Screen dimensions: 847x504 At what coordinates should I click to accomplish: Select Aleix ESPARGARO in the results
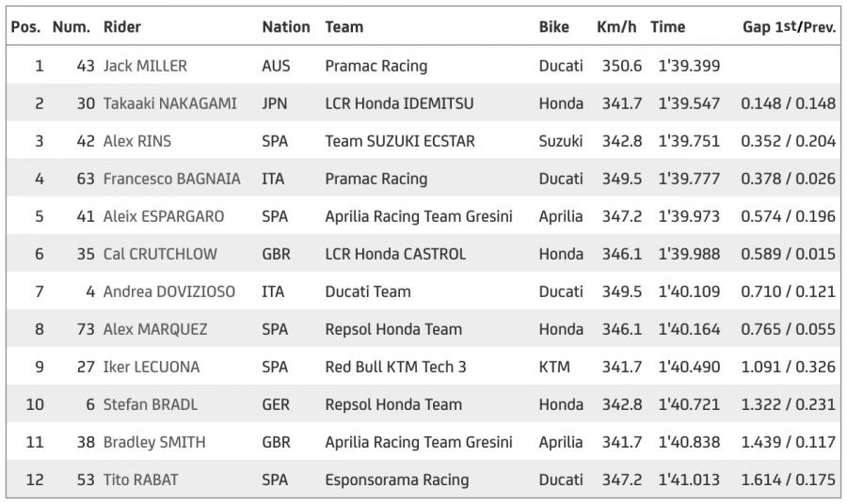164,216
